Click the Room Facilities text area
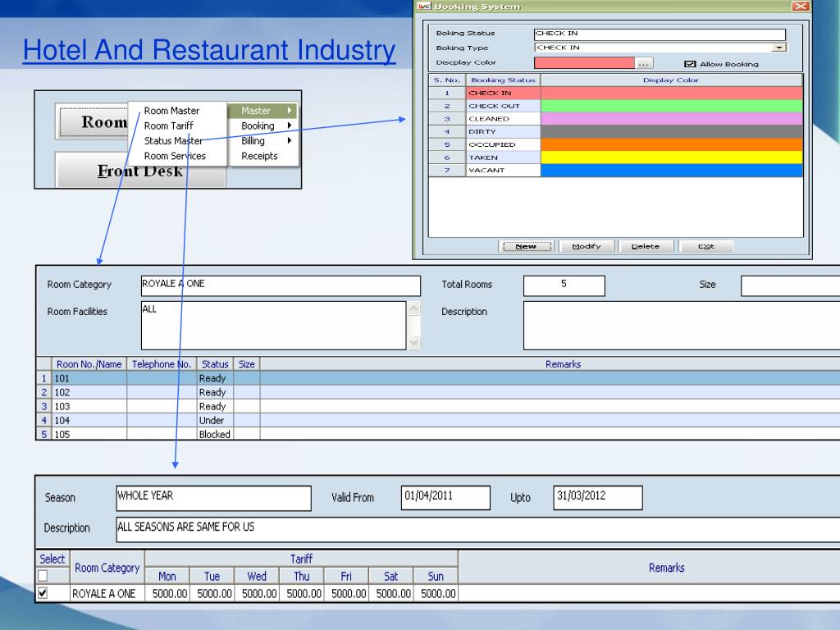840x630 pixels. [x=274, y=326]
